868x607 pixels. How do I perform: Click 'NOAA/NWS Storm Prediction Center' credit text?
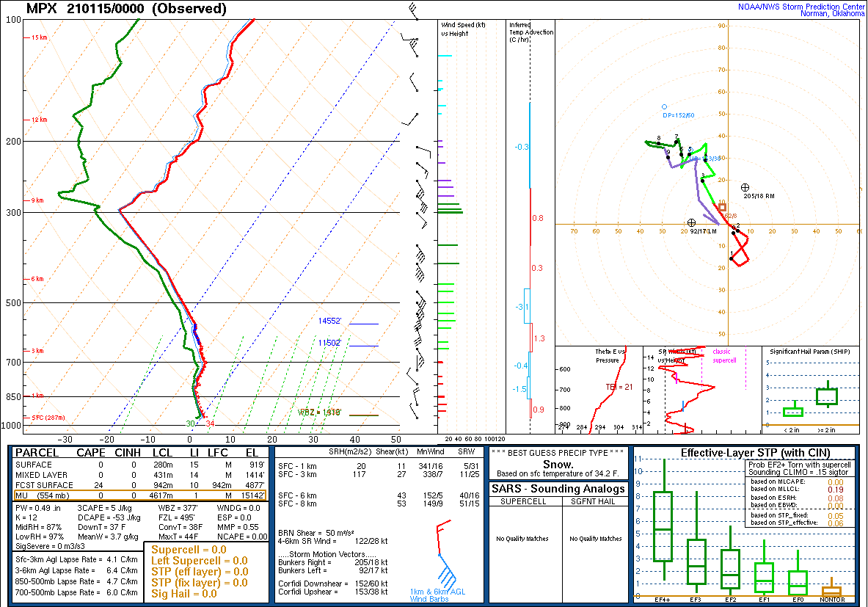[x=801, y=7]
